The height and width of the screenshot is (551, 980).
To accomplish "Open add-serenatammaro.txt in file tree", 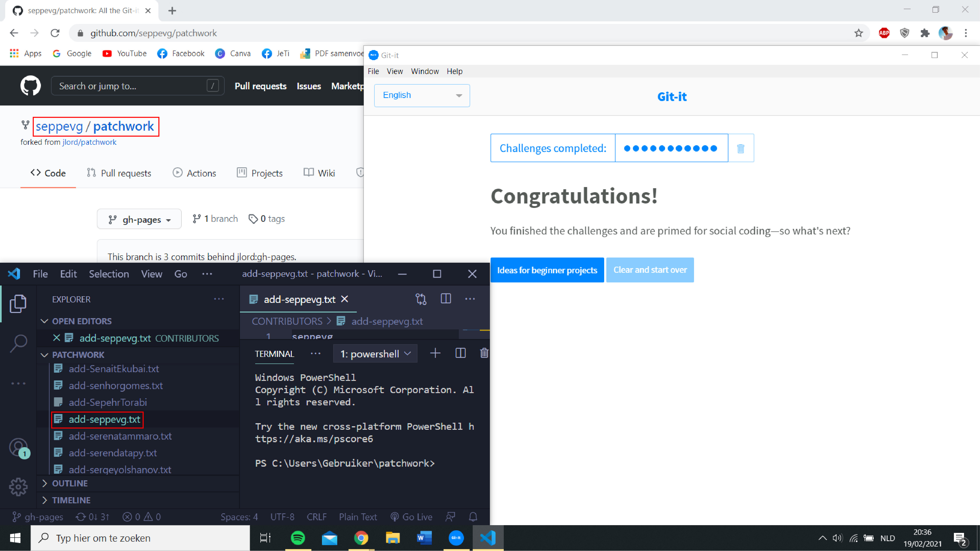I will pyautogui.click(x=120, y=436).
